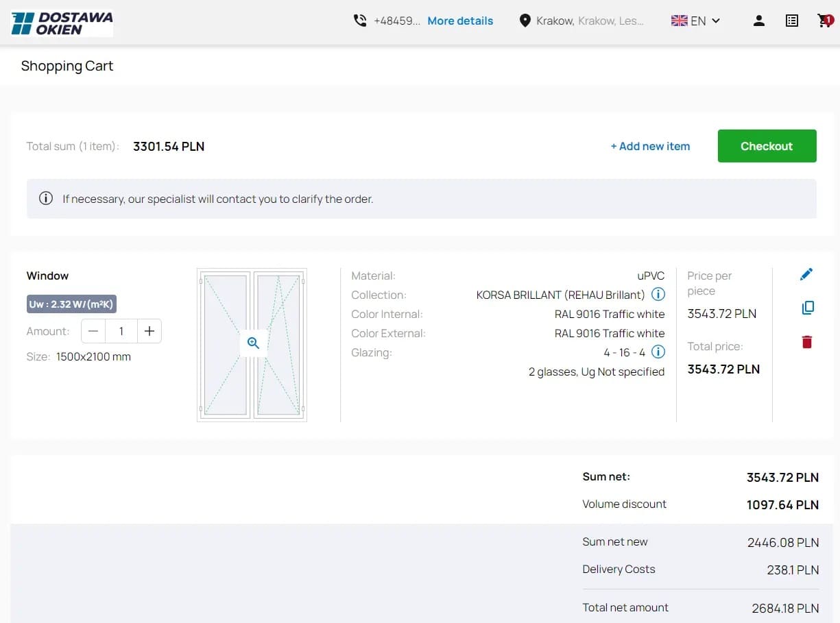Click the phone icon next to +48459

tap(360, 21)
